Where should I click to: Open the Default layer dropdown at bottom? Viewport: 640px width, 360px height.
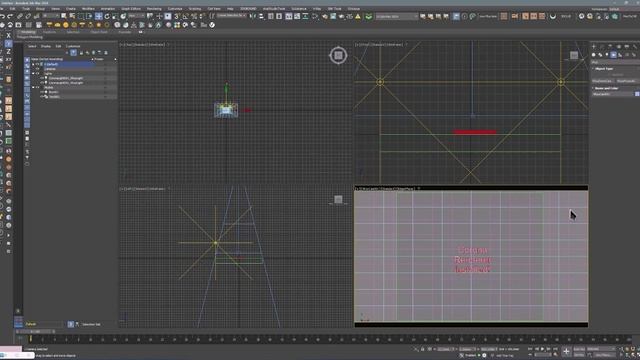coord(44,324)
